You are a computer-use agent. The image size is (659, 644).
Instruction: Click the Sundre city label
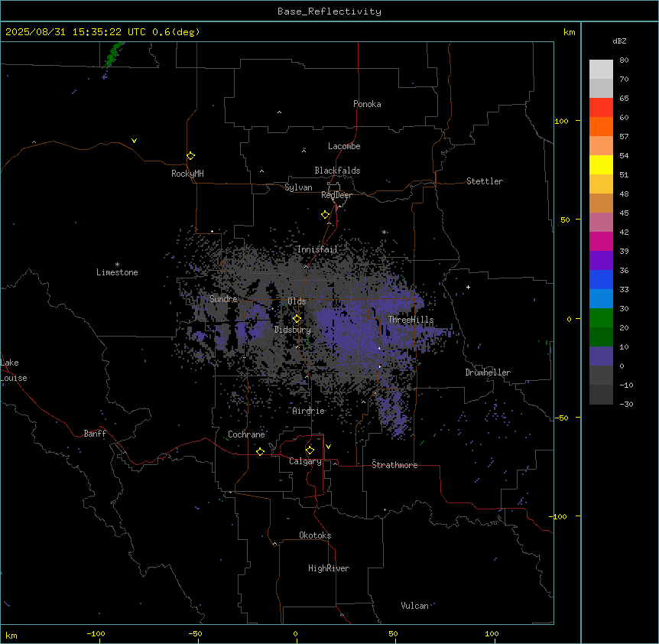pyautogui.click(x=223, y=299)
